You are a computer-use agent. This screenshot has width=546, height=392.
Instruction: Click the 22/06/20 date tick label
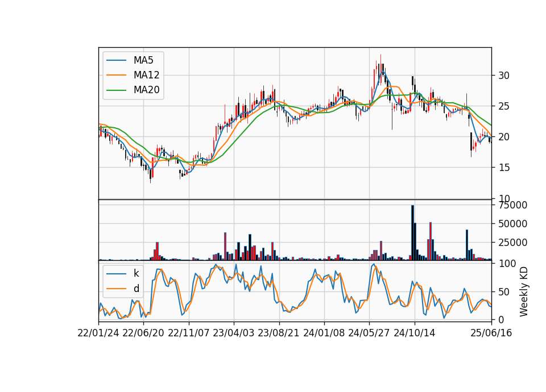(143, 333)
